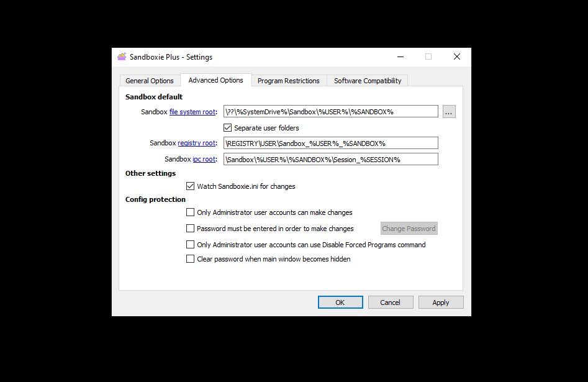Click the Sandboxie Plus title bar icon
Viewport: 588px width, 382px height.
click(122, 57)
